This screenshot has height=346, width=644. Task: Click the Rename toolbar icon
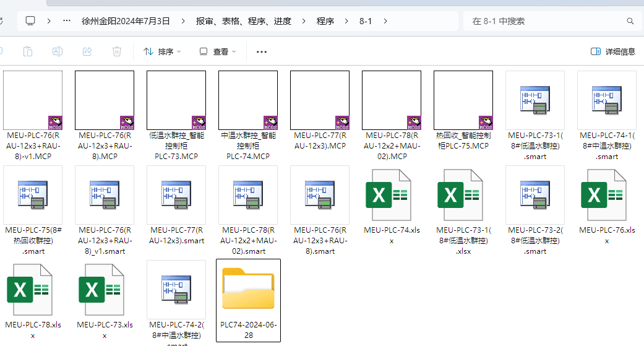(58, 51)
